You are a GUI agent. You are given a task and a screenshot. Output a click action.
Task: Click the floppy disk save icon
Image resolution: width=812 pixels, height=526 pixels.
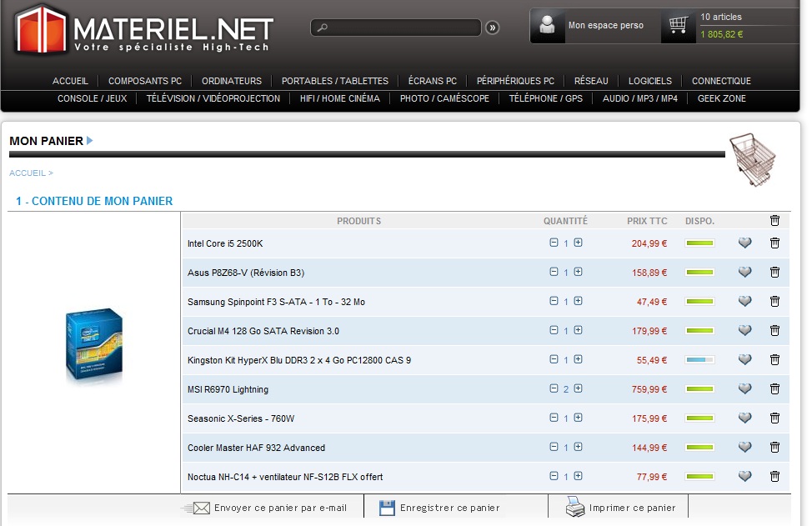[387, 508]
